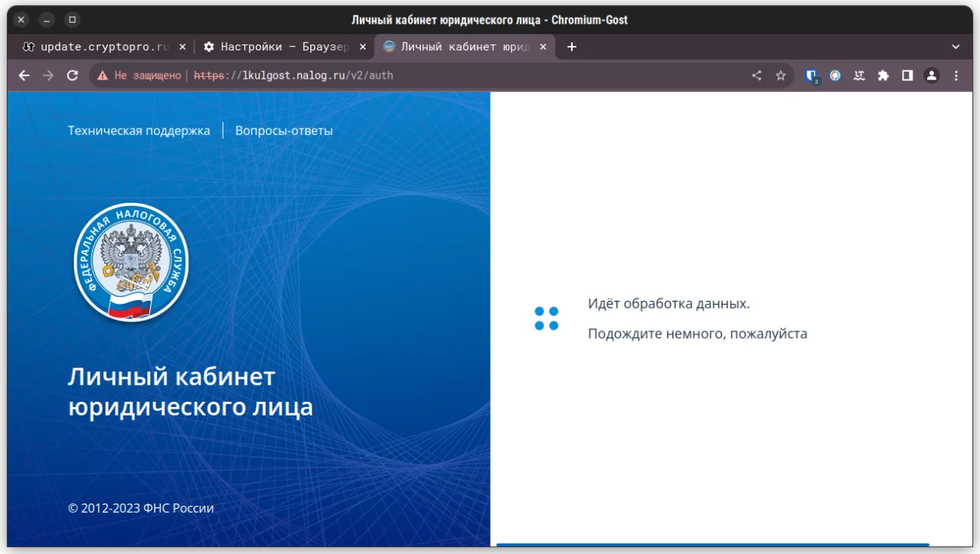Click the 'Не защищено' security warning
The height and width of the screenshot is (554, 980).
point(139,76)
